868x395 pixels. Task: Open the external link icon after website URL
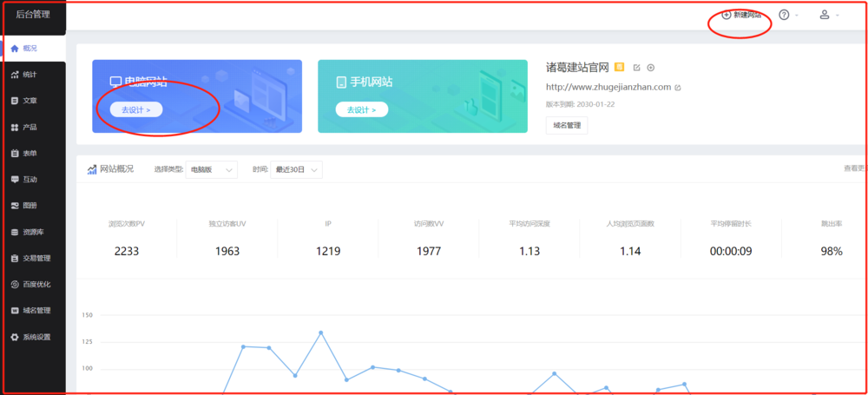(x=678, y=88)
